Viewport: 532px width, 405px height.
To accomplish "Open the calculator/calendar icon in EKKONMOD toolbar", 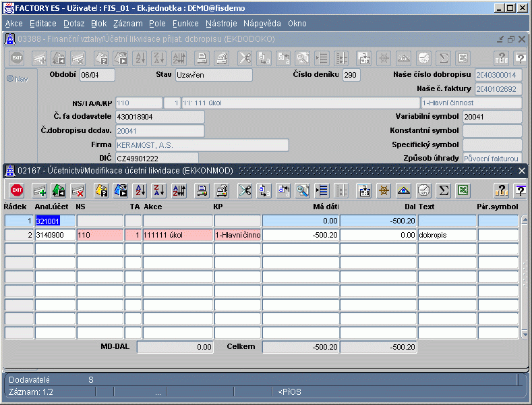I will pos(364,190).
